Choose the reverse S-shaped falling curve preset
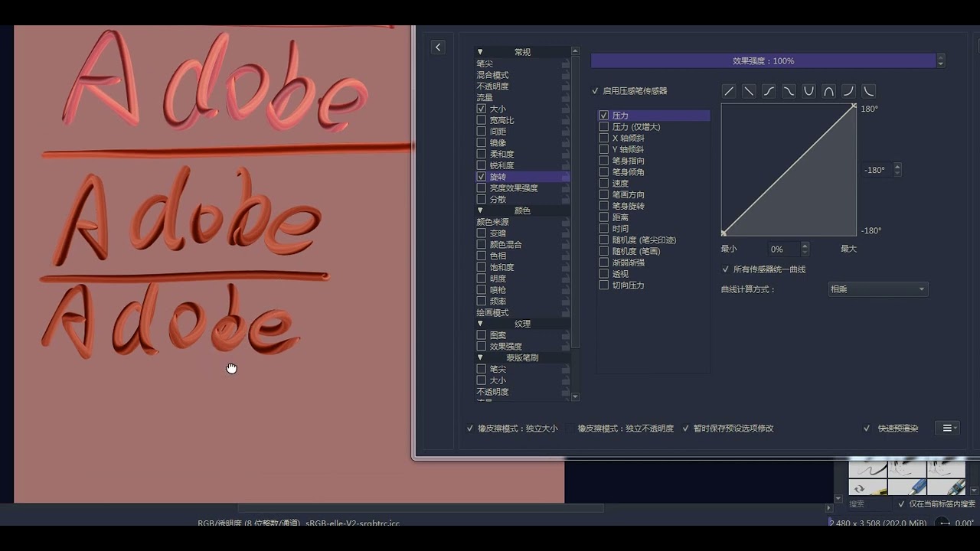The width and height of the screenshot is (980, 551). pos(789,91)
